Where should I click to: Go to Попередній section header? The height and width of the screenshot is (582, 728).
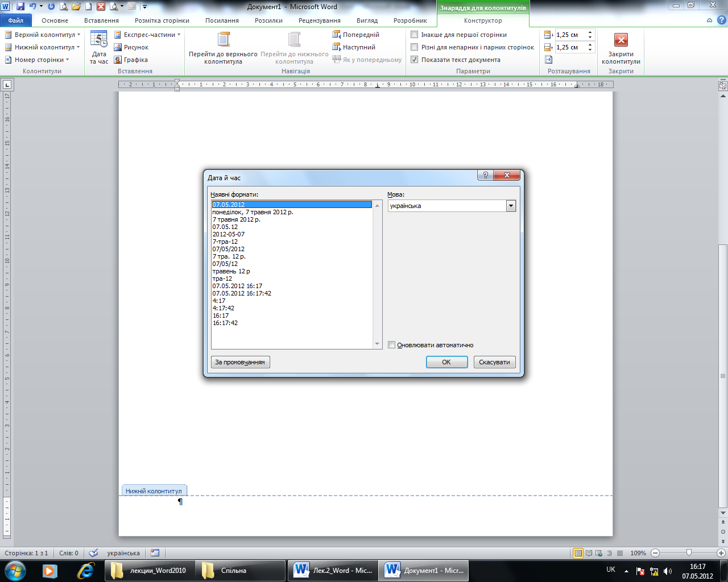coord(356,35)
